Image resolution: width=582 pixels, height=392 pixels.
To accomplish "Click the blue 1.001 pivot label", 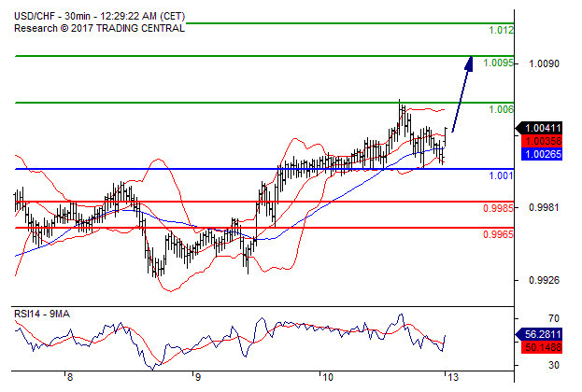I will click(501, 175).
